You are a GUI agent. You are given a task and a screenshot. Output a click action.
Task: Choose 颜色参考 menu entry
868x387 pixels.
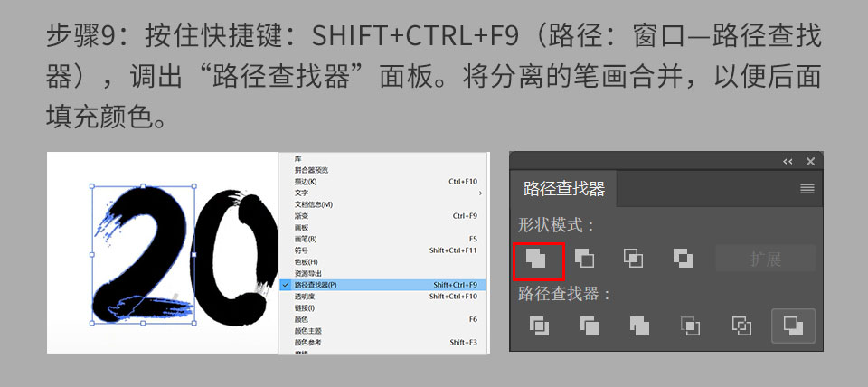click(x=382, y=342)
